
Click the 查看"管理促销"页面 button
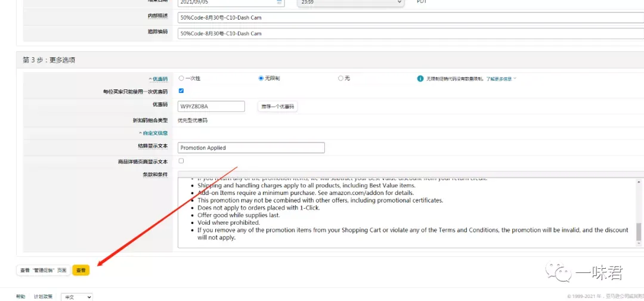point(43,270)
